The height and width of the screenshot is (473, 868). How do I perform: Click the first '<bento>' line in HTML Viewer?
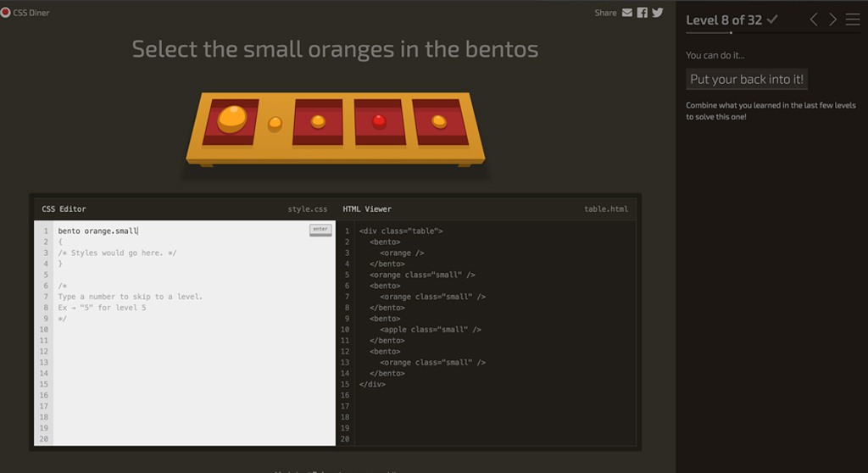click(x=385, y=242)
